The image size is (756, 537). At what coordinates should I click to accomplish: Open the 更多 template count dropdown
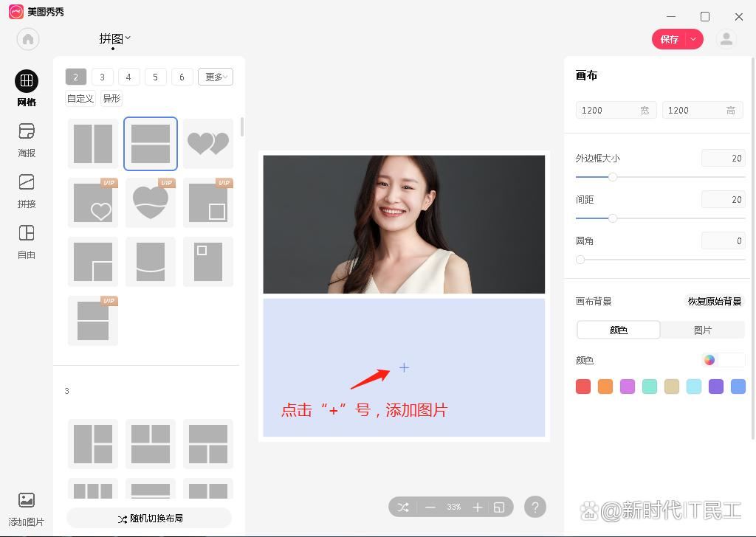[x=215, y=77]
